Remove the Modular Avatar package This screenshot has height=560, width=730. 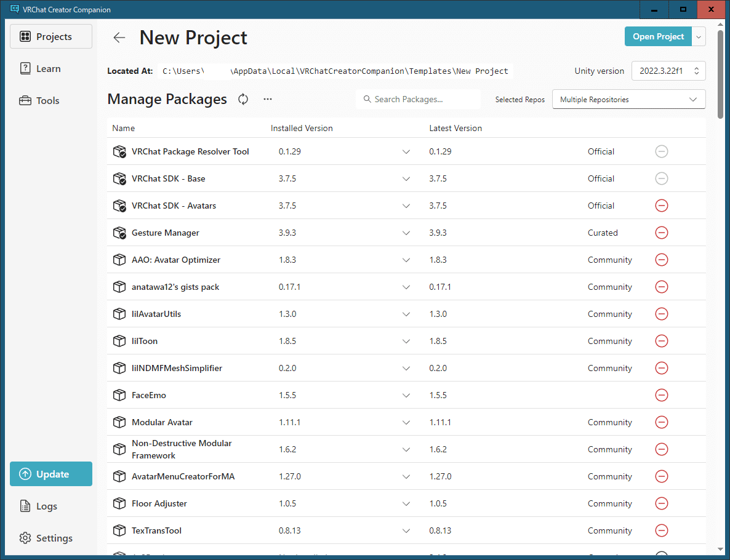pyautogui.click(x=662, y=422)
